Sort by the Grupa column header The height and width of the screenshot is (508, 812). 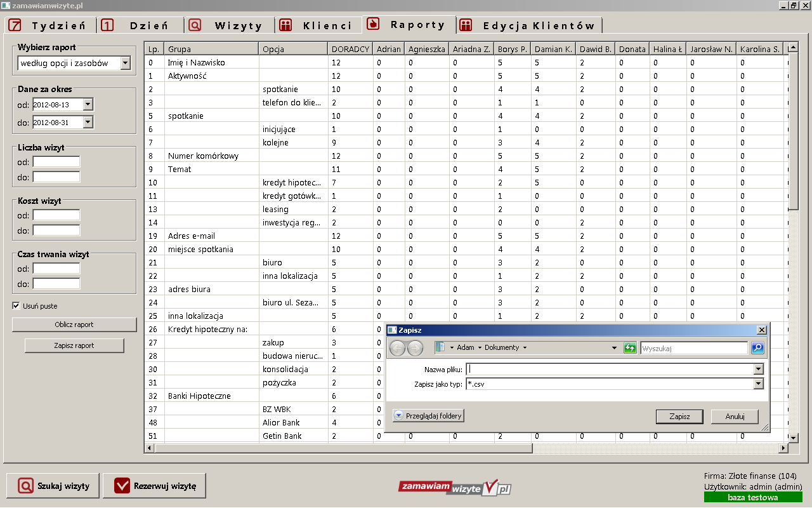pos(211,49)
